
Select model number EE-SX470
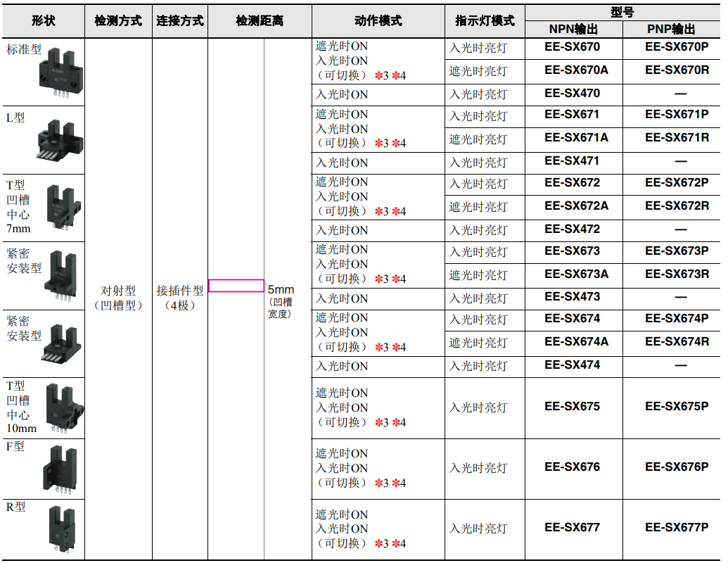(x=572, y=94)
